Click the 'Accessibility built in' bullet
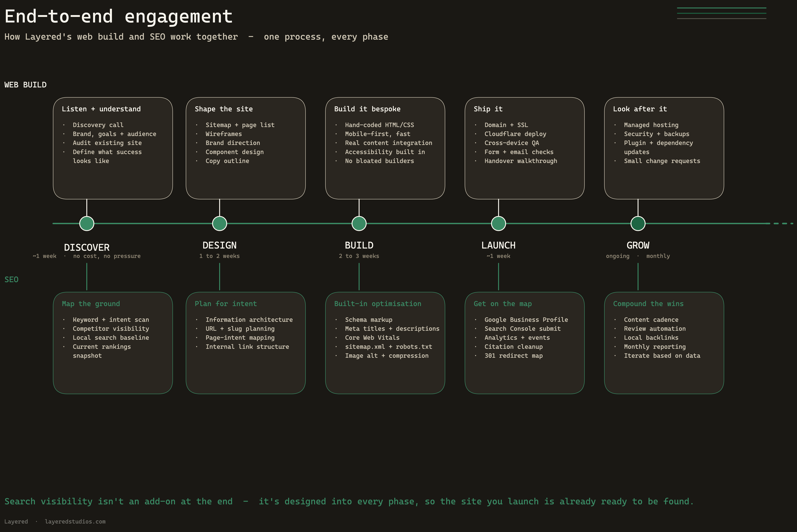Viewport: 797px width, 532px height. 385,152
